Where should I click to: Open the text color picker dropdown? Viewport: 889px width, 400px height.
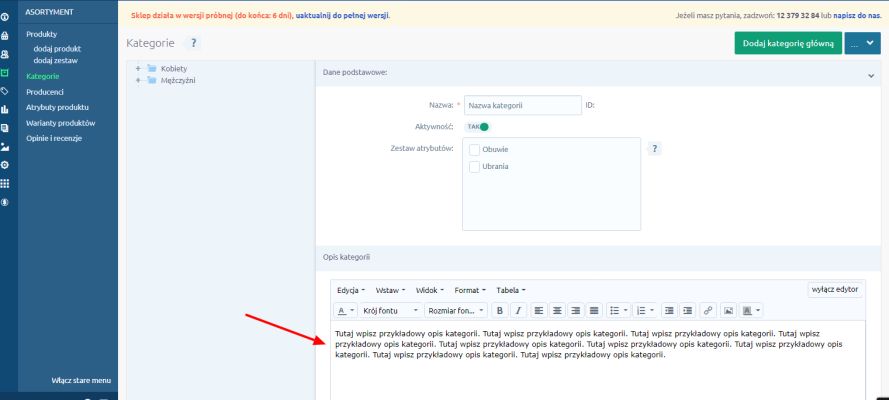(343, 310)
